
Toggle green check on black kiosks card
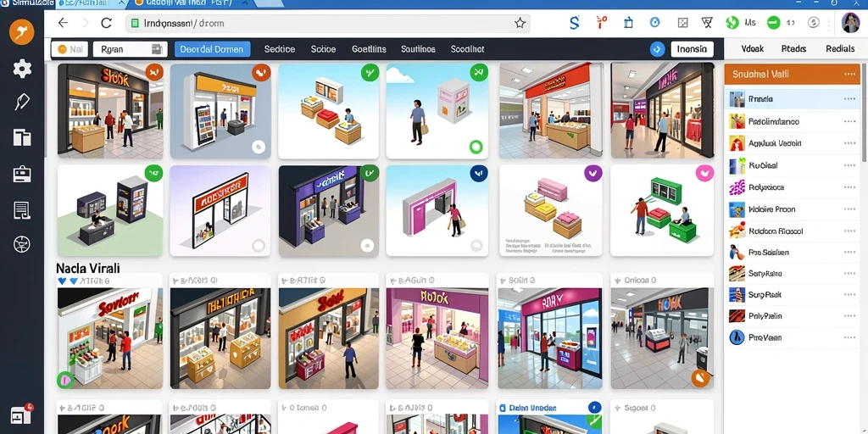click(154, 173)
